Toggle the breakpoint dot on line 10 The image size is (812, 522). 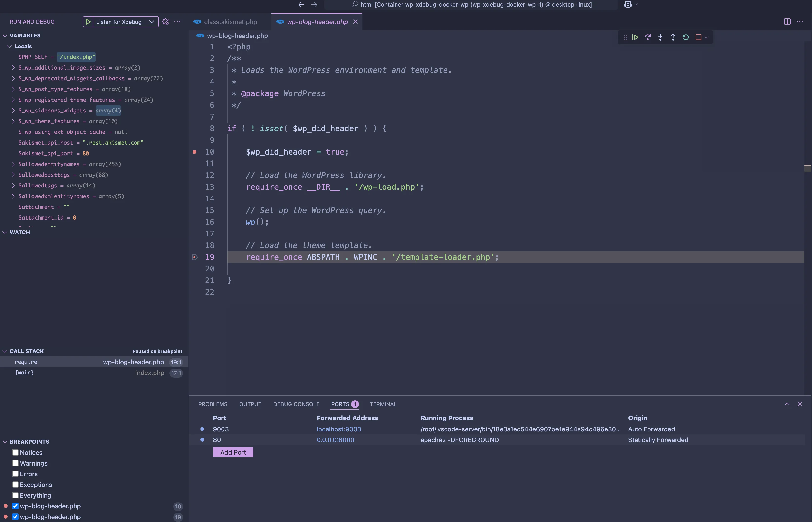coord(194,152)
